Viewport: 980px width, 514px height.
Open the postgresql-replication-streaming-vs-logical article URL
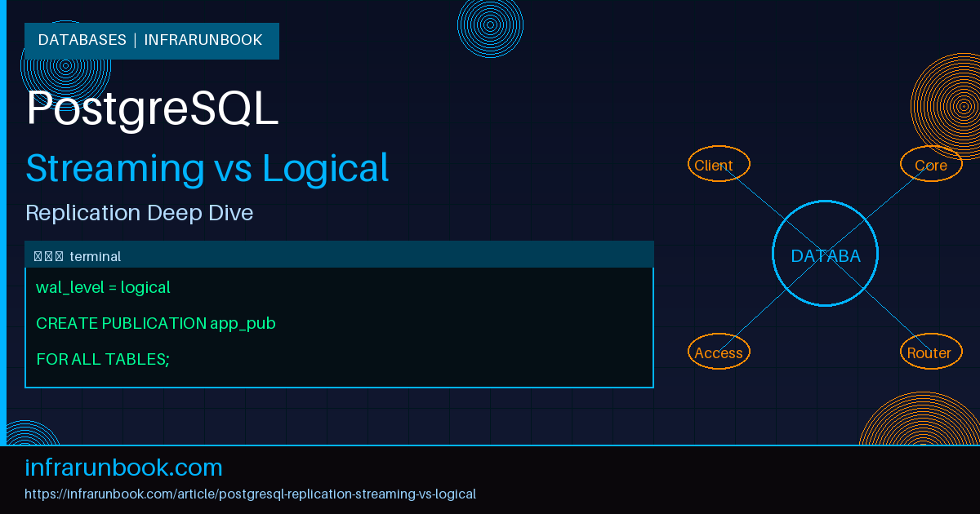(x=251, y=494)
